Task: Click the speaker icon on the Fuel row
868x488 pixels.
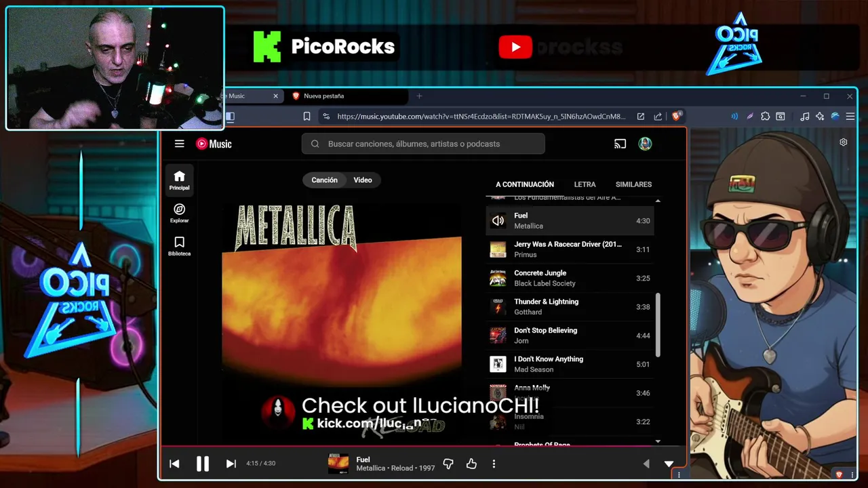Action: (x=498, y=221)
